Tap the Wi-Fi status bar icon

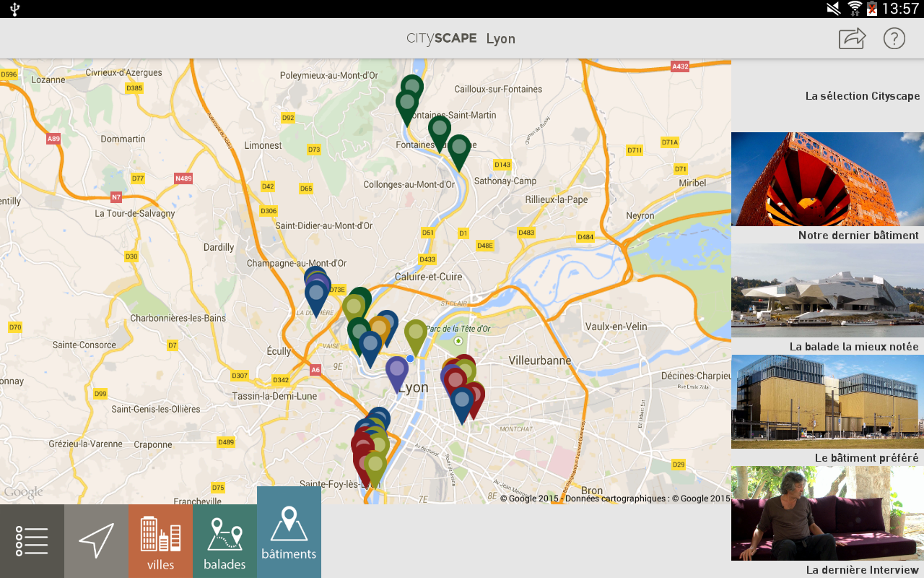(x=855, y=9)
